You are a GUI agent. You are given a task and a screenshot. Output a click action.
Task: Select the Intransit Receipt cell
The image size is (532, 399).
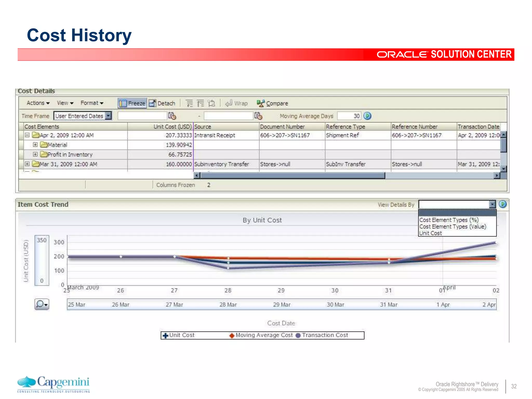tap(226, 135)
